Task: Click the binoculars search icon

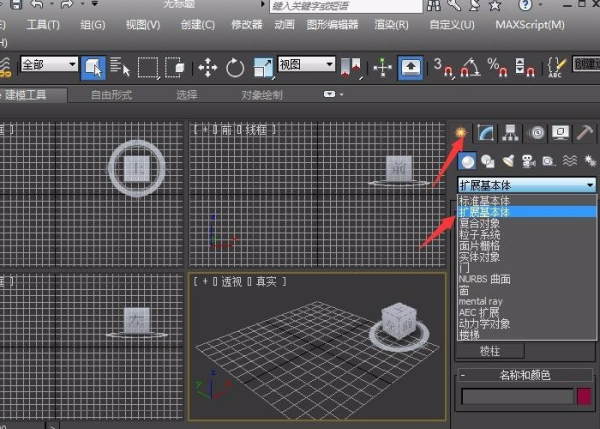Action: (x=434, y=5)
